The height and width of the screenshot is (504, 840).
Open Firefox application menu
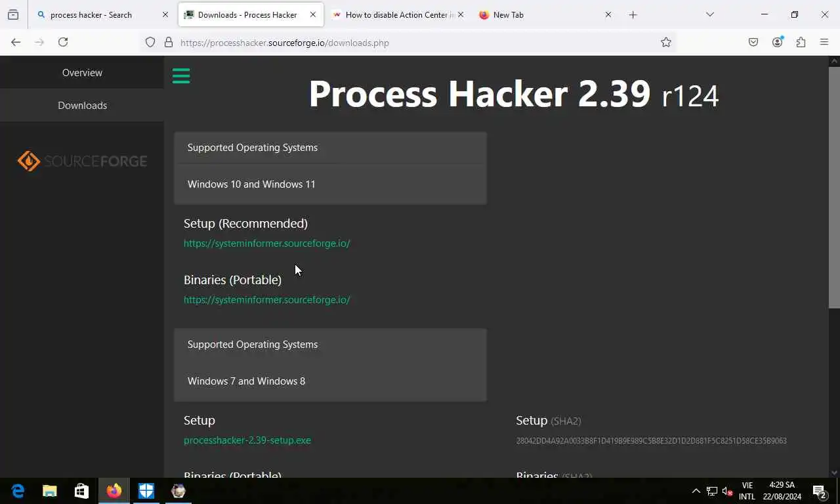point(824,42)
